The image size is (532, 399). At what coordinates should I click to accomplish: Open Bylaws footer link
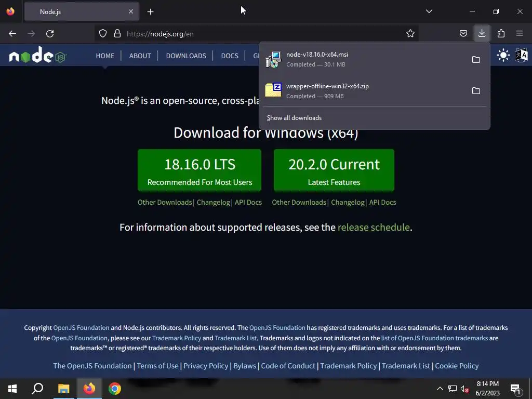[245, 366]
